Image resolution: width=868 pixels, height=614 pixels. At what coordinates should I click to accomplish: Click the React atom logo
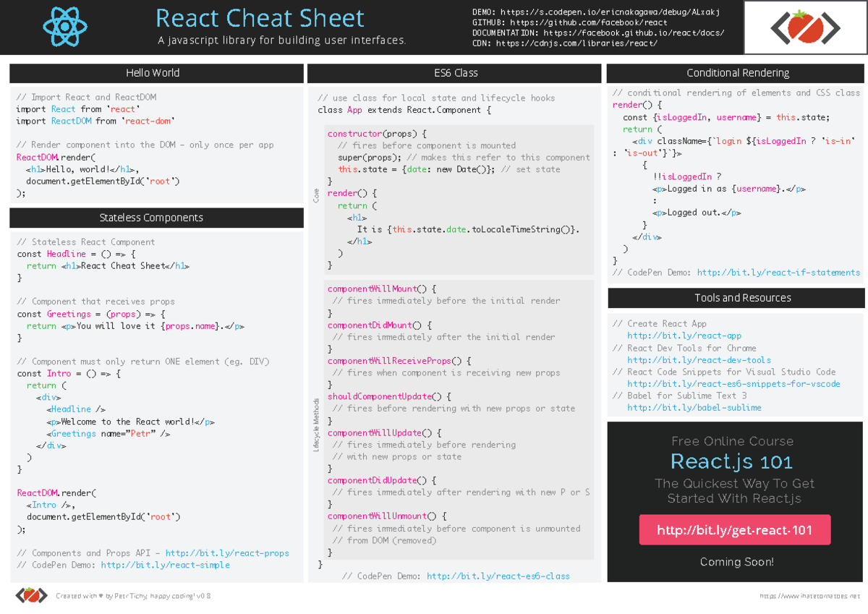tap(65, 27)
